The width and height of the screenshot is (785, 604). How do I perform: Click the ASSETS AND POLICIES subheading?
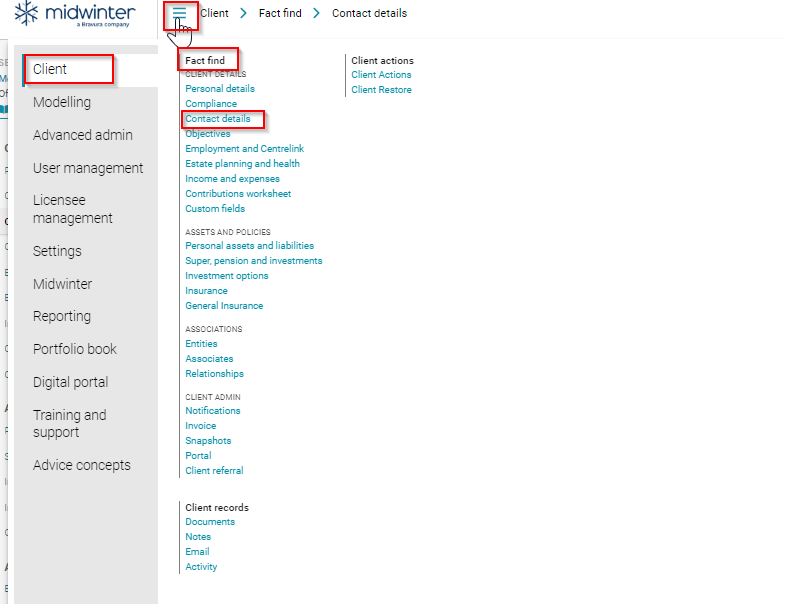(228, 232)
